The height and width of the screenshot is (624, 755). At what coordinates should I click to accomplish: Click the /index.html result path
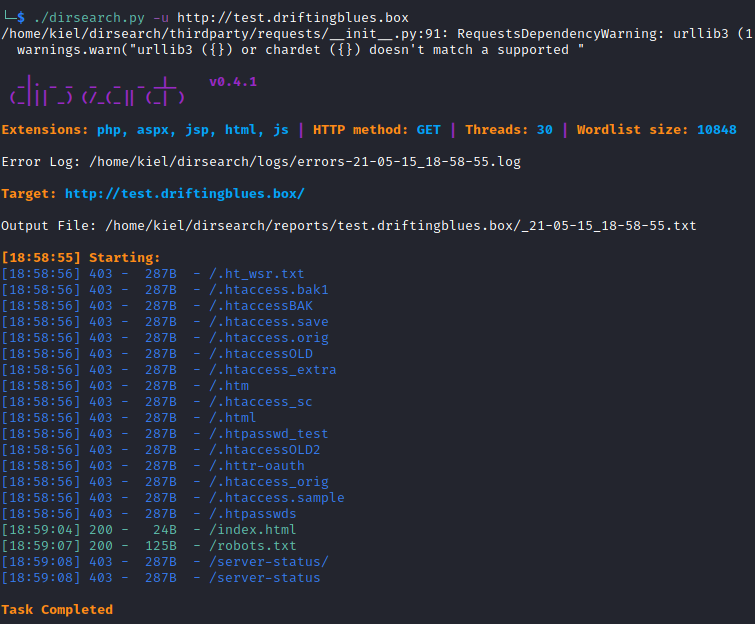pyautogui.click(x=252, y=530)
